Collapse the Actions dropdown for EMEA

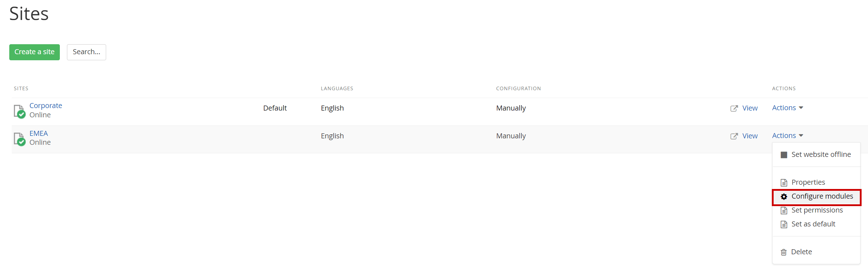tap(787, 135)
